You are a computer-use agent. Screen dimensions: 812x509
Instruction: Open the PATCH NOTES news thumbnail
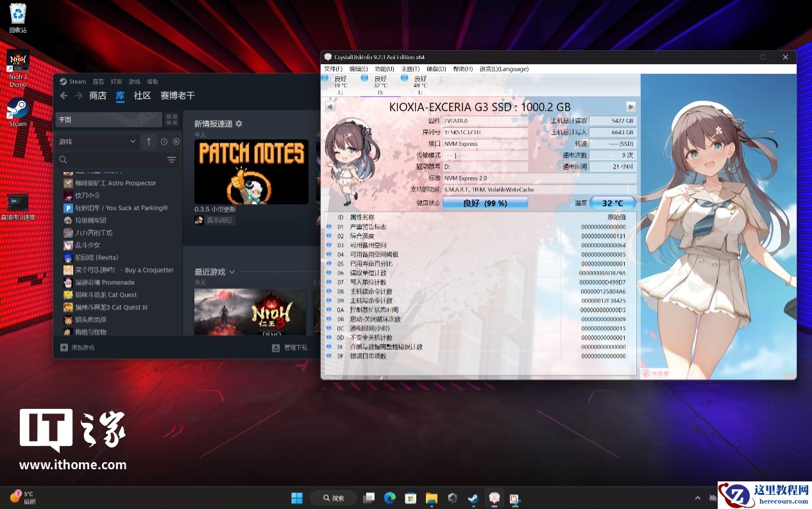(251, 172)
